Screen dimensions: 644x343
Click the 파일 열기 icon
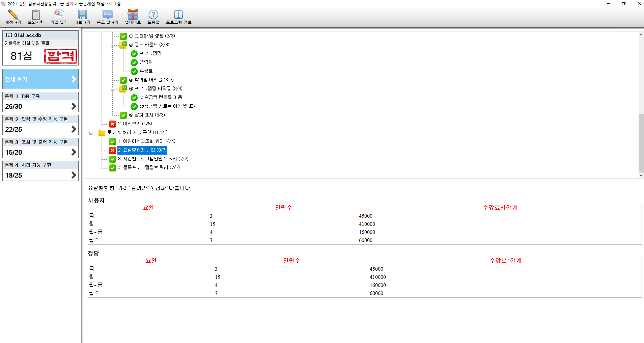[59, 15]
